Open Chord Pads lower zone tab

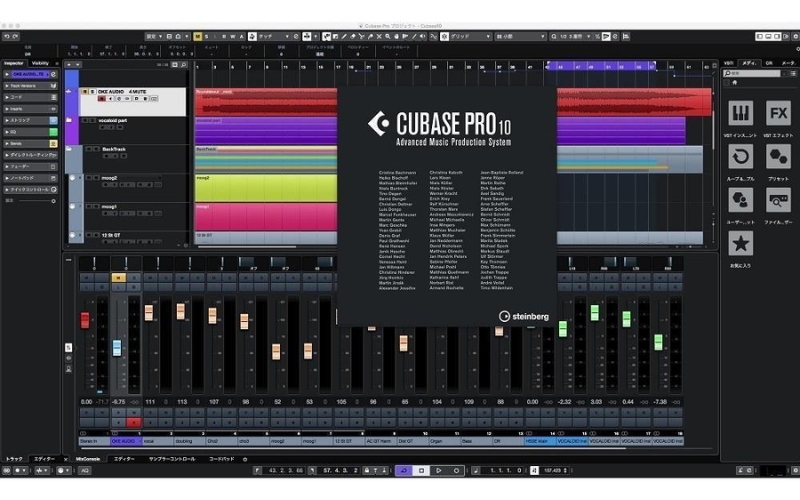pyautogui.click(x=221, y=459)
